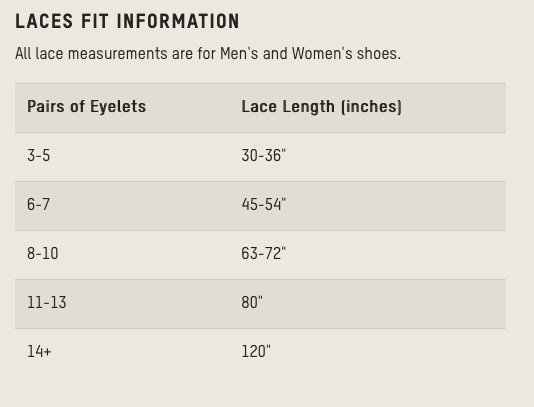Select the 11-13 eyelets cell
This screenshot has height=407, width=534.
47,303
